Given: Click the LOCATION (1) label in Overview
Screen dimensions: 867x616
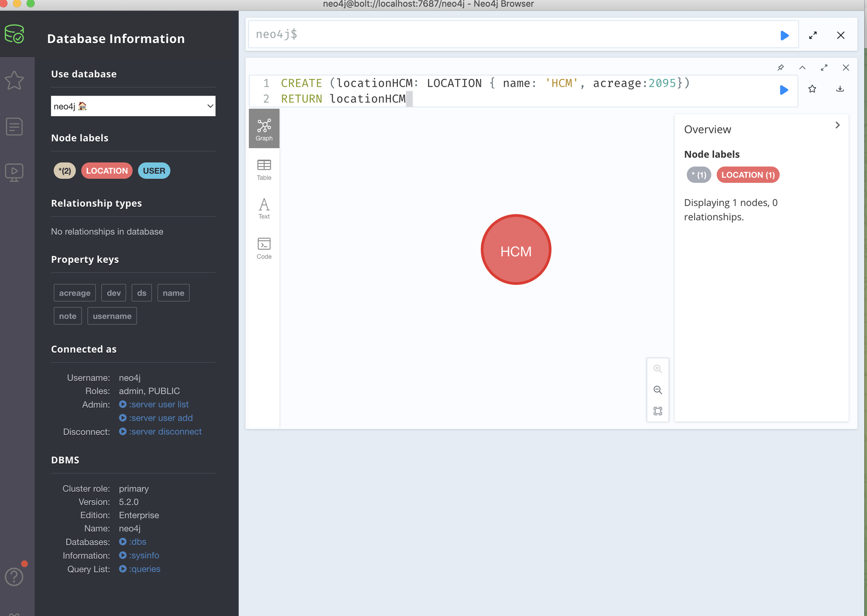Looking at the screenshot, I should click(x=748, y=175).
